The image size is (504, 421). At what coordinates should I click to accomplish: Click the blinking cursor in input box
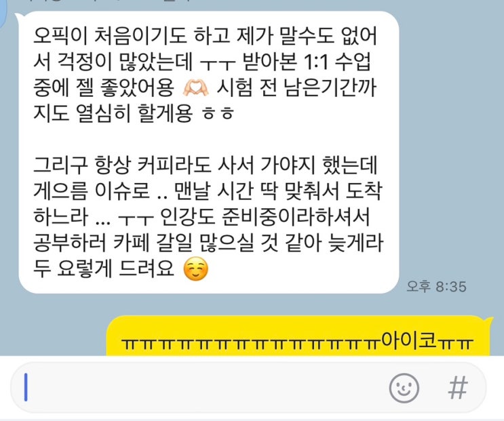coord(26,387)
